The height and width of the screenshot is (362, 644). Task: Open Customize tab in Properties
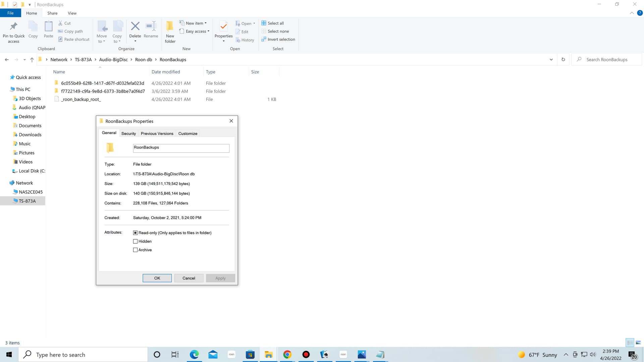pyautogui.click(x=188, y=133)
